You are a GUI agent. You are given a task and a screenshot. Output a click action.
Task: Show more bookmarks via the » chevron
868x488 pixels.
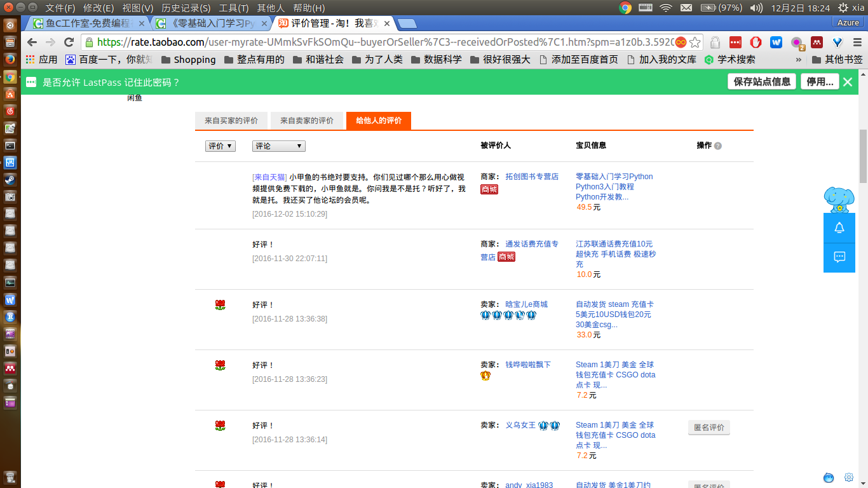[799, 59]
